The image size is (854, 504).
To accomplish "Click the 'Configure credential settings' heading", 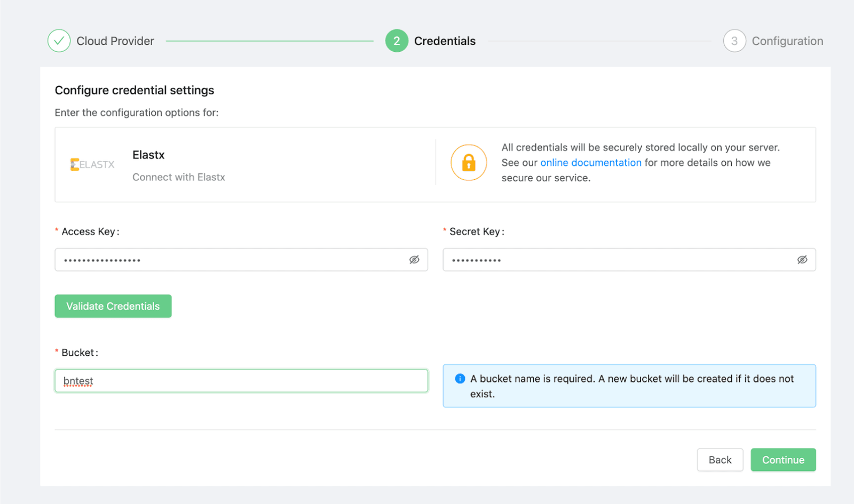I will [x=135, y=90].
